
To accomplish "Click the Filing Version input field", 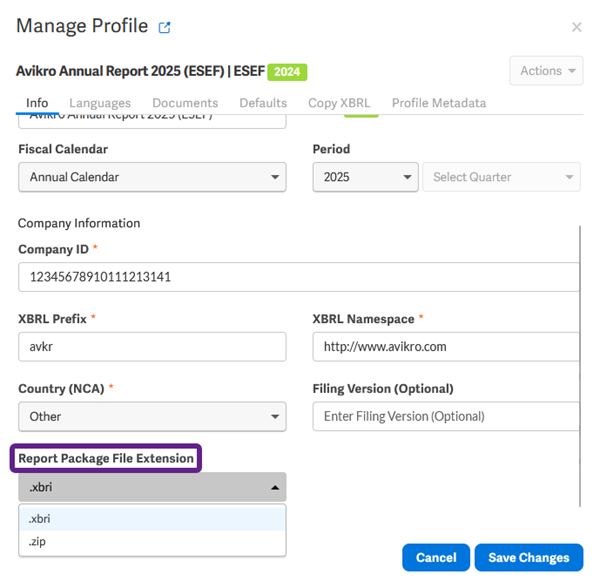I will (x=446, y=416).
